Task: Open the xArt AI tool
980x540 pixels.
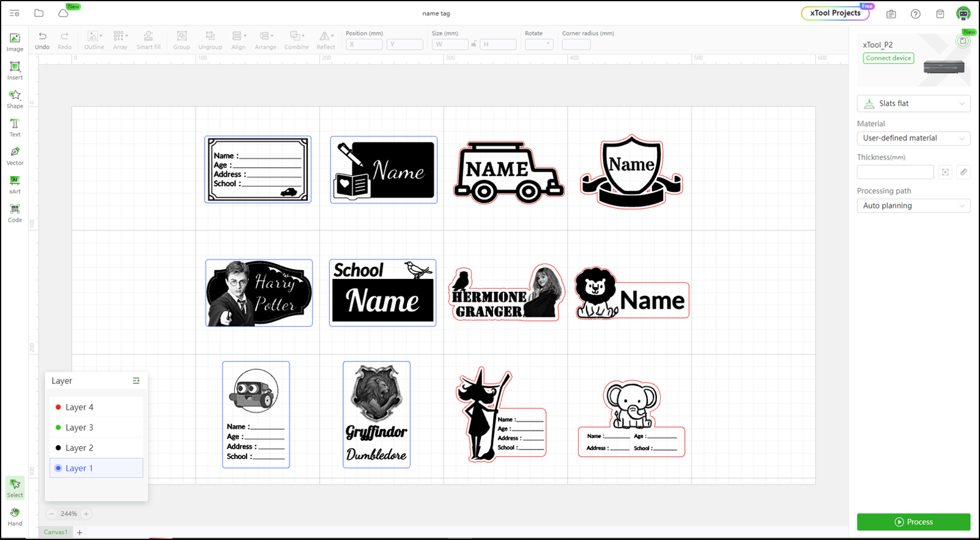Action: [15, 185]
